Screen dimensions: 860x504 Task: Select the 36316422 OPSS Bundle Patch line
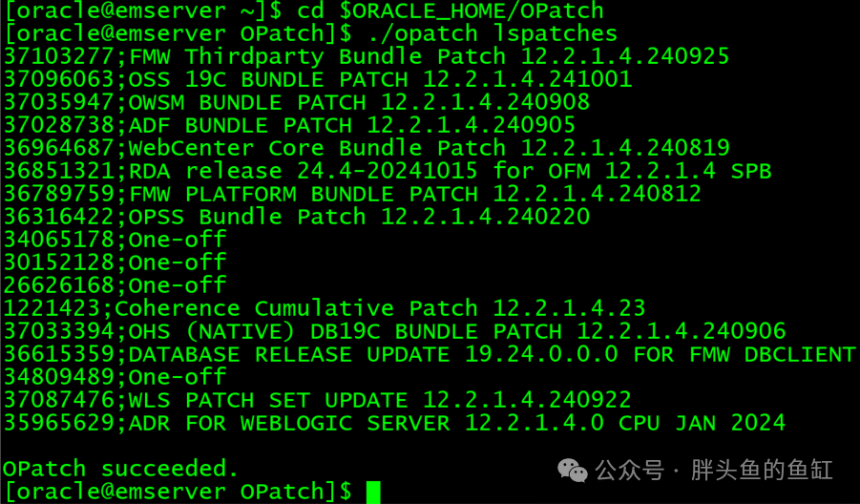(296, 217)
